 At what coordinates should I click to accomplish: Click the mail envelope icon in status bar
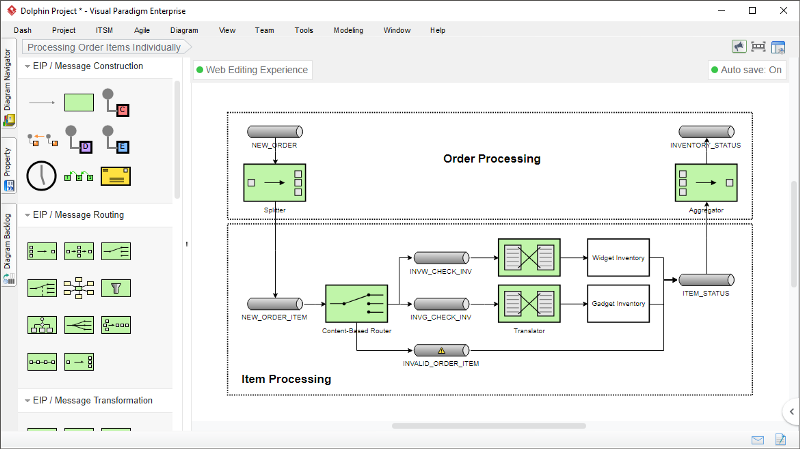tap(757, 439)
